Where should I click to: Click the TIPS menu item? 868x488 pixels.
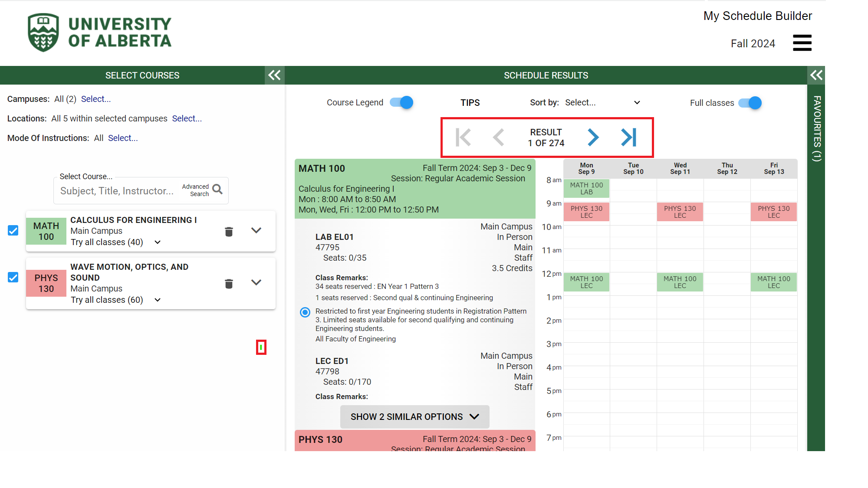470,102
